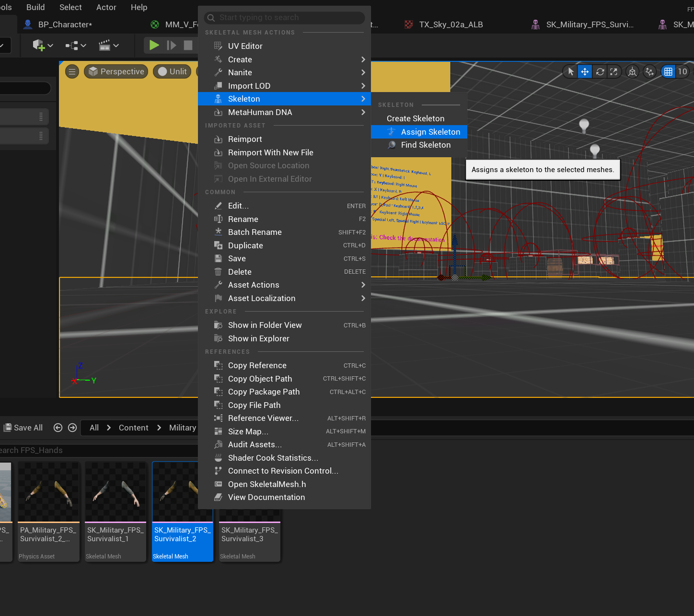Select the scale gizmo tool

pos(613,72)
